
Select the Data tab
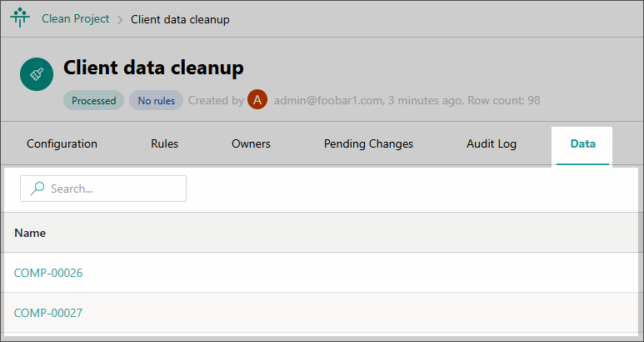(582, 143)
